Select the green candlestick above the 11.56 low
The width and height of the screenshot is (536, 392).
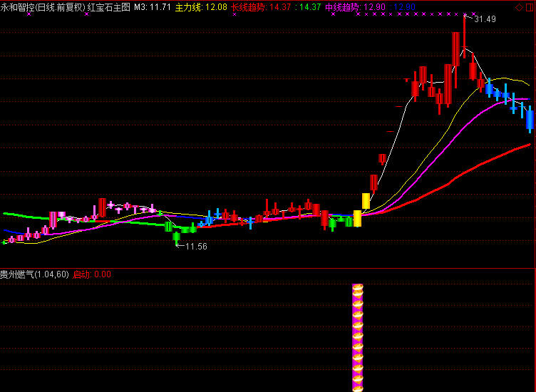176,236
